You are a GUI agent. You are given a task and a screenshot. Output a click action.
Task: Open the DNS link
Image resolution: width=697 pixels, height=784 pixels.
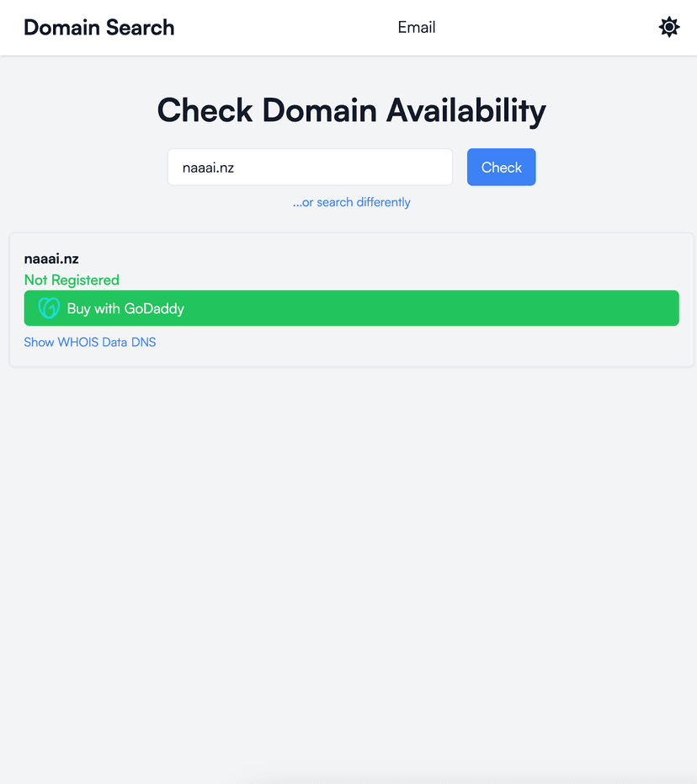pos(144,342)
